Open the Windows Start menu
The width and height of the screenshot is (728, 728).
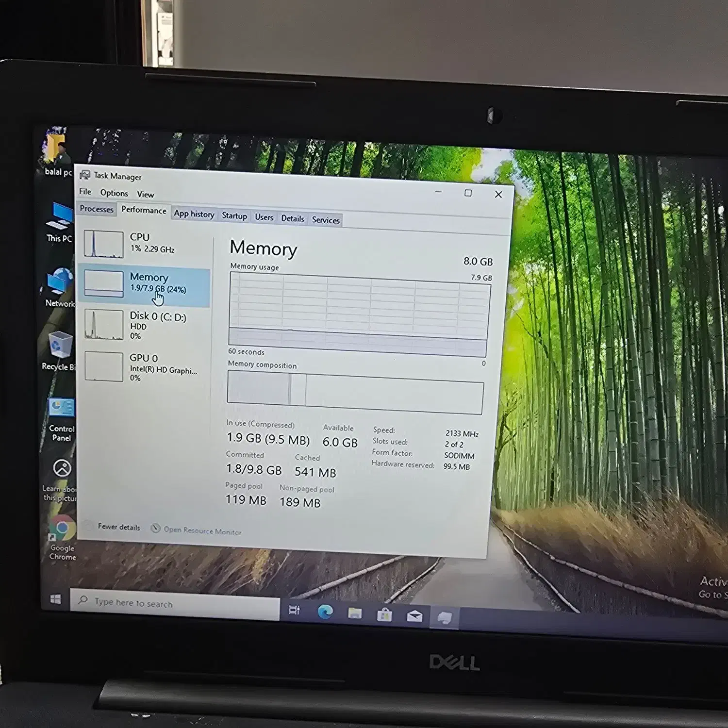56,599
